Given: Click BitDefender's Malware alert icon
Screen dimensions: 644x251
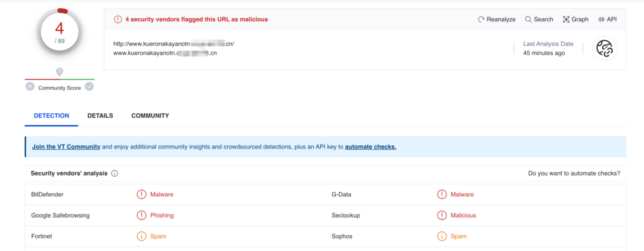Looking at the screenshot, I should [x=142, y=194].
